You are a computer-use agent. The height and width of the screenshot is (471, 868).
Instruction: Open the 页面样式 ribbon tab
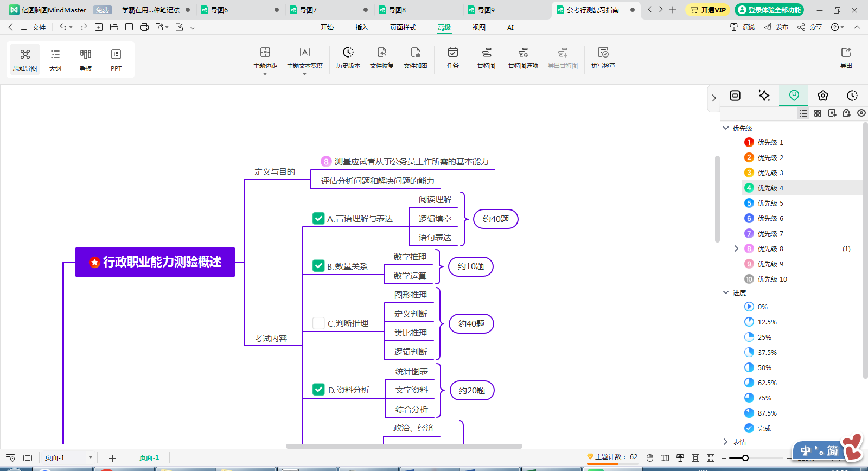tap(403, 27)
